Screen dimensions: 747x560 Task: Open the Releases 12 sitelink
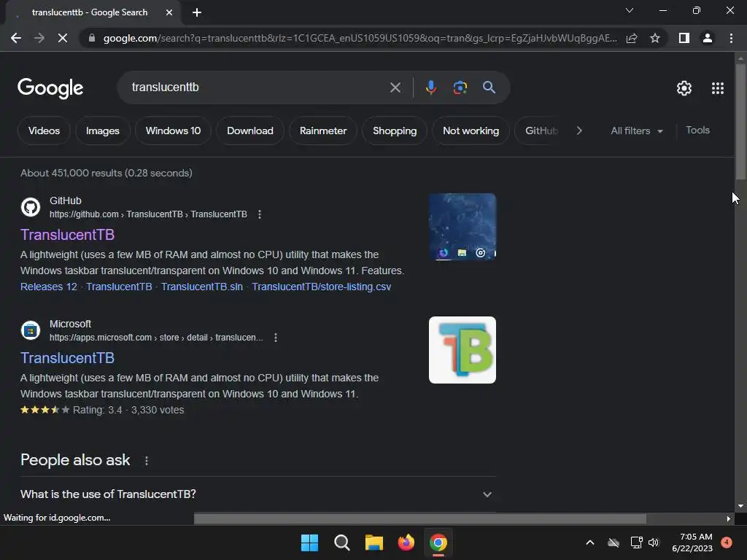pos(49,287)
